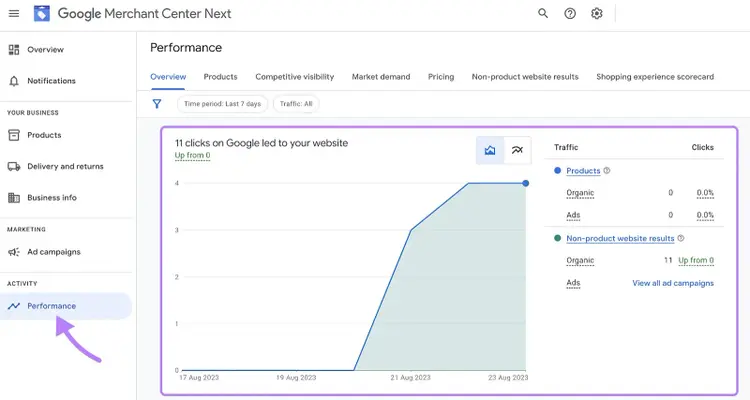This screenshot has width=750, height=400.
Task: Click the Up from 0 value in Organic row
Action: 696,260
